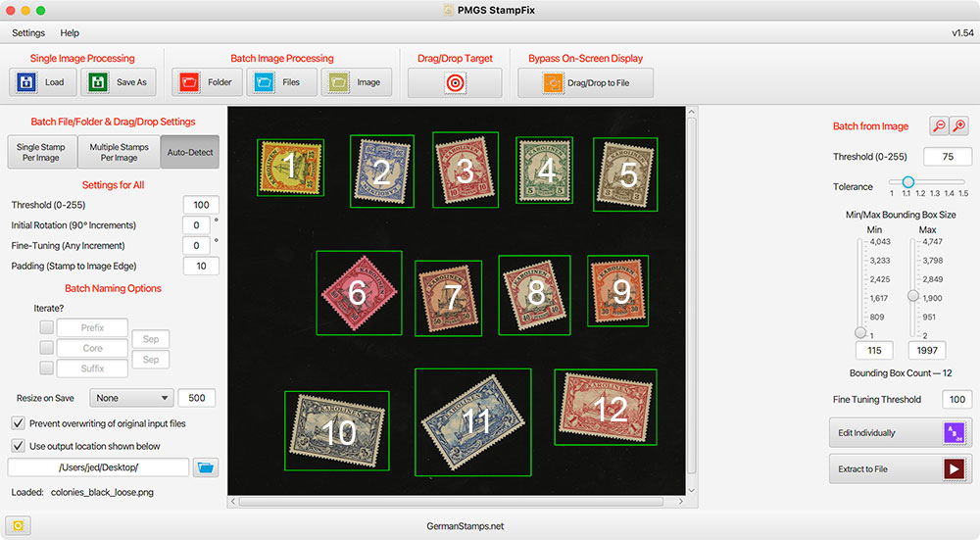Click the red bullseye Drag/Drop Target icon
980x540 pixels.
click(x=455, y=82)
